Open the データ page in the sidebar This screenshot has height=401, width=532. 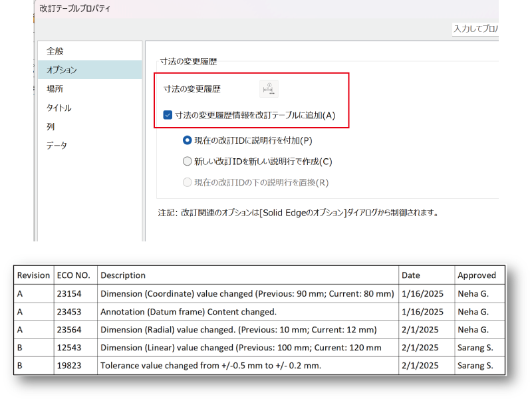57,145
